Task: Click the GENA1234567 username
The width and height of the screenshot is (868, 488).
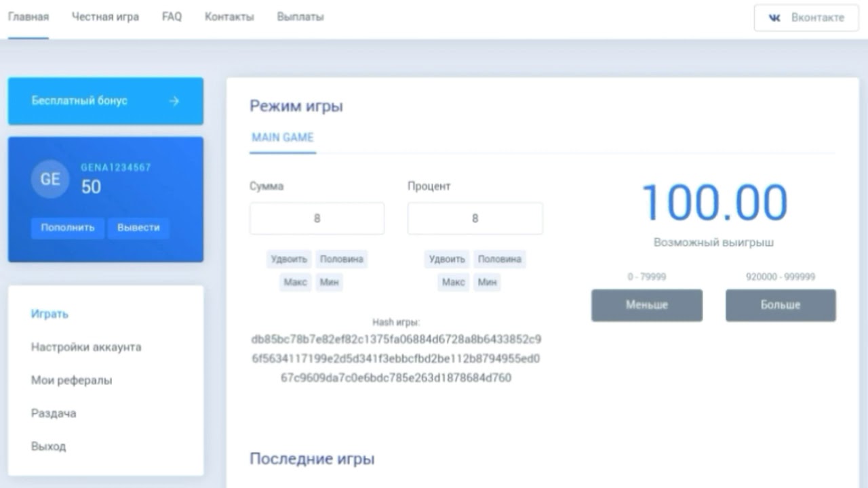Action: 116,167
